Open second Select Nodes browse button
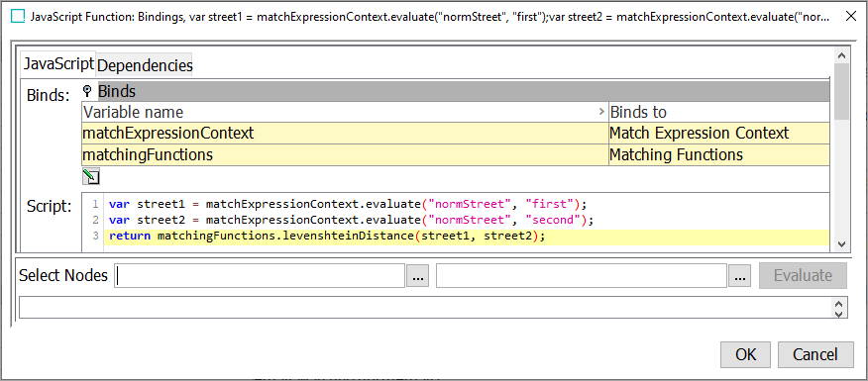The image size is (868, 381). 739,275
